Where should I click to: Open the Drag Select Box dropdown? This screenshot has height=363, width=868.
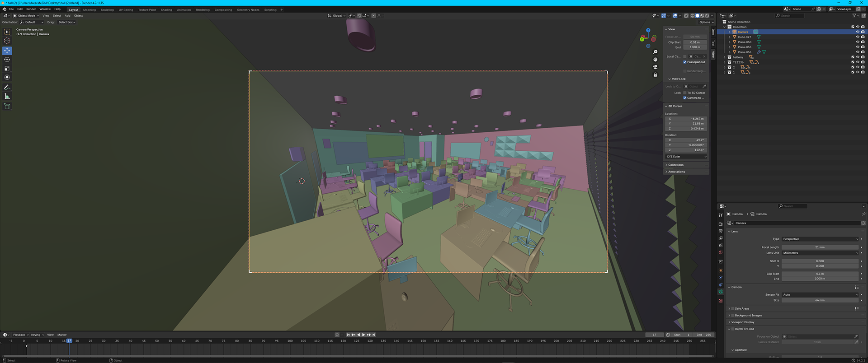click(x=66, y=22)
